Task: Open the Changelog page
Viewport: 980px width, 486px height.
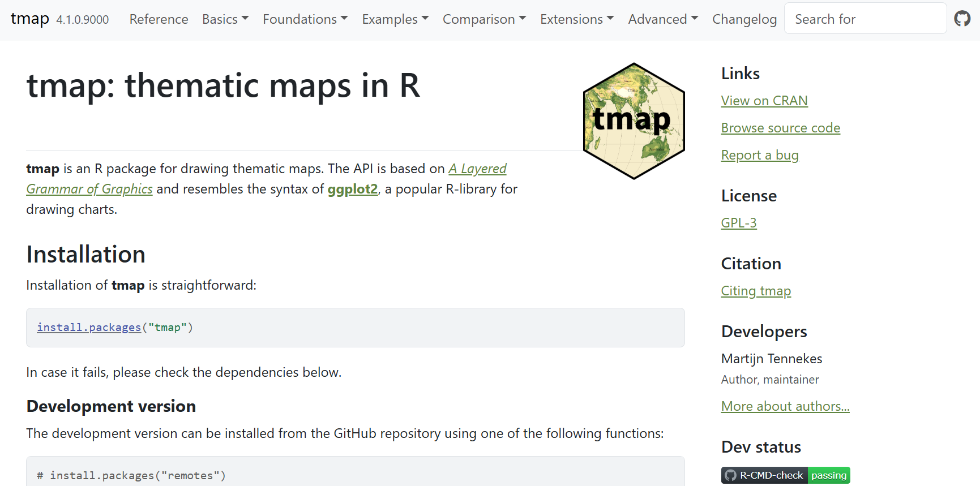Action: (744, 19)
